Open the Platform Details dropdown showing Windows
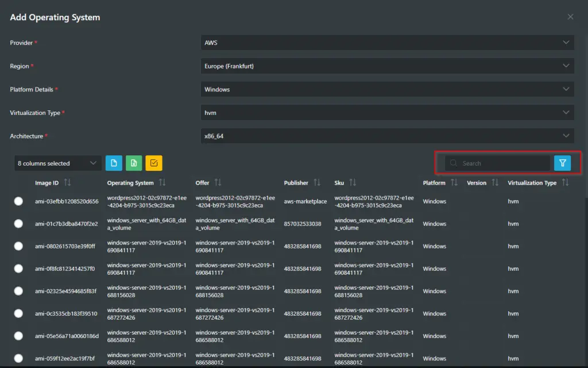588x368 pixels. pos(388,89)
